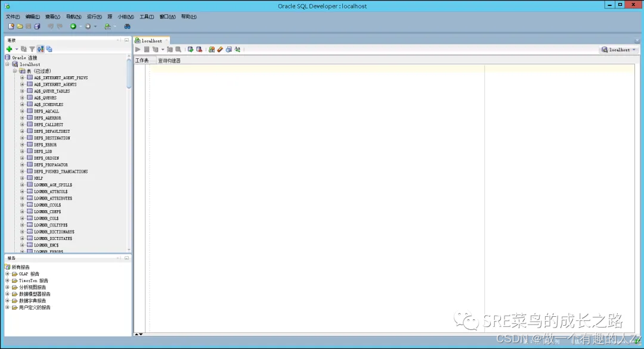Close the localhost worksheet tab

point(166,40)
